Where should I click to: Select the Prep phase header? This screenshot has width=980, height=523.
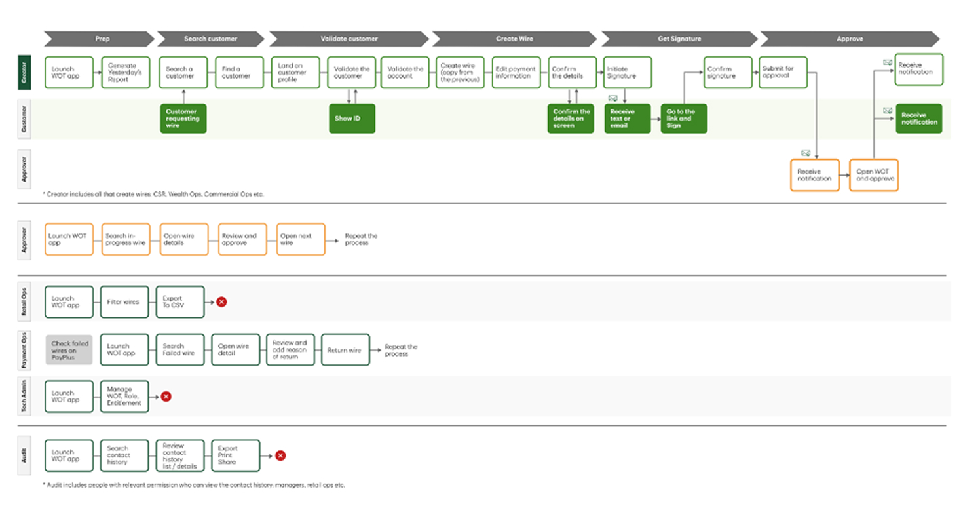click(99, 39)
